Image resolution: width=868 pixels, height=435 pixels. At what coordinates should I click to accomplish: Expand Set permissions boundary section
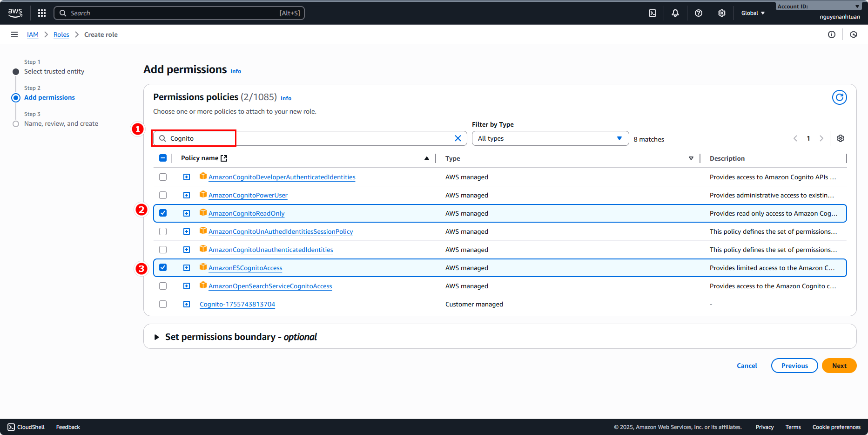[x=157, y=337]
